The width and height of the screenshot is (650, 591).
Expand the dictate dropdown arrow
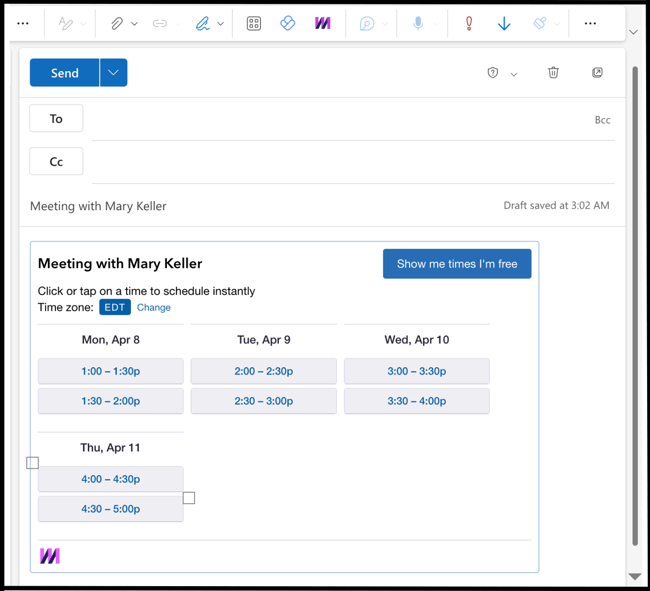[436, 24]
